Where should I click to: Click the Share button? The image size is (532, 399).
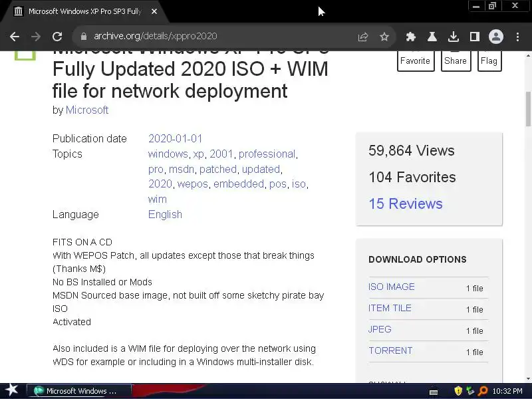point(456,61)
